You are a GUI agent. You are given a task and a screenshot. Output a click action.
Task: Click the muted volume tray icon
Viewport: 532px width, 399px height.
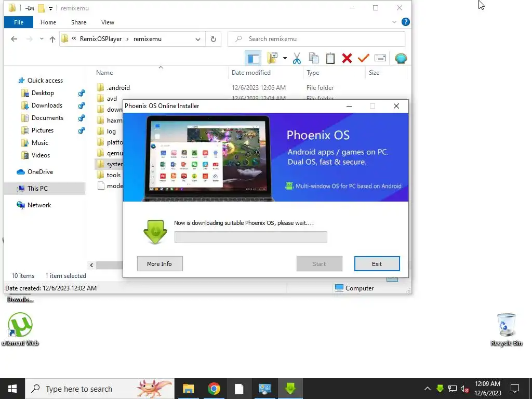point(464,389)
